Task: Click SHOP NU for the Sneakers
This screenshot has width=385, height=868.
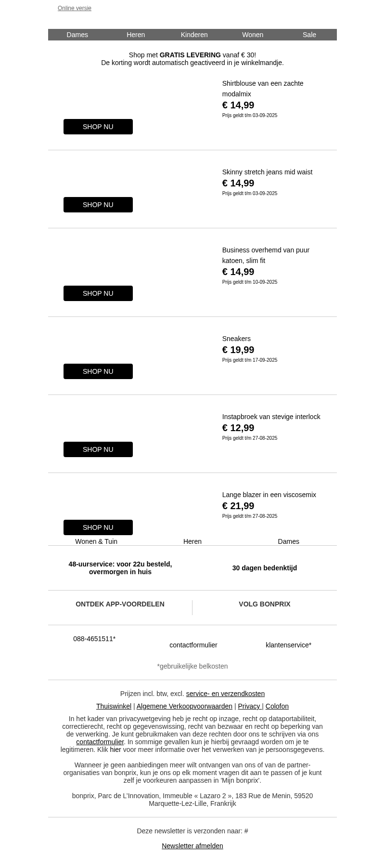Action: pos(98,371)
